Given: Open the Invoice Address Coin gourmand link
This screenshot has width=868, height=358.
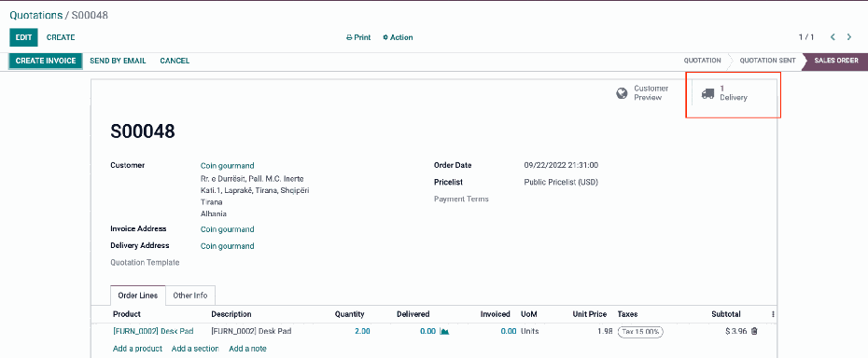Looking at the screenshot, I should pyautogui.click(x=227, y=229).
